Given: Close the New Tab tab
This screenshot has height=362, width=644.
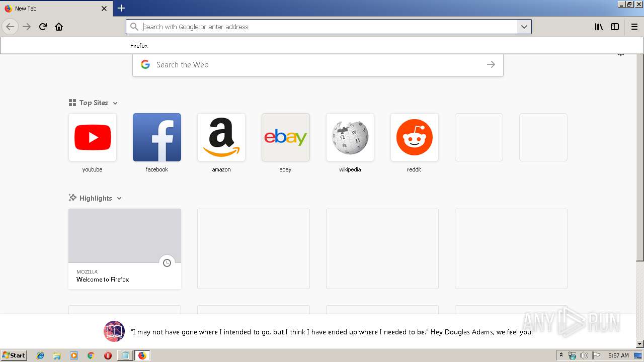Looking at the screenshot, I should click(x=104, y=9).
